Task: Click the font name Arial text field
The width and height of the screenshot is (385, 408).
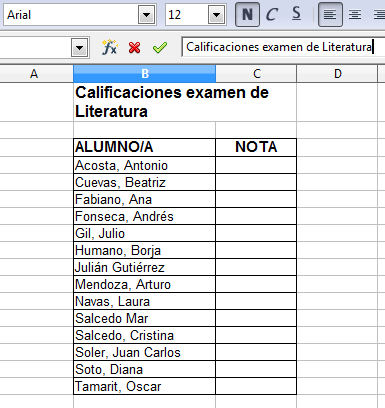Action: click(71, 15)
